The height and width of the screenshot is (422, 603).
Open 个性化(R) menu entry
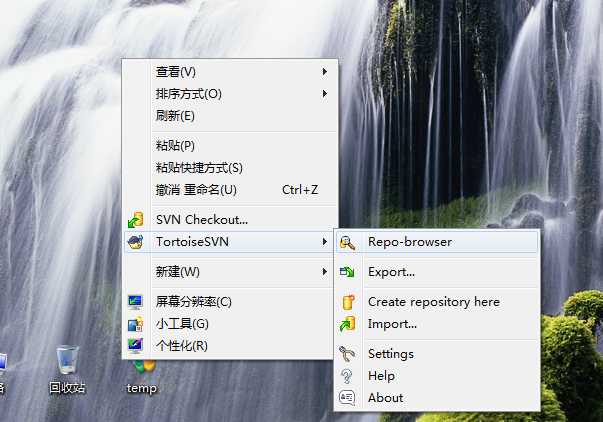(230, 345)
